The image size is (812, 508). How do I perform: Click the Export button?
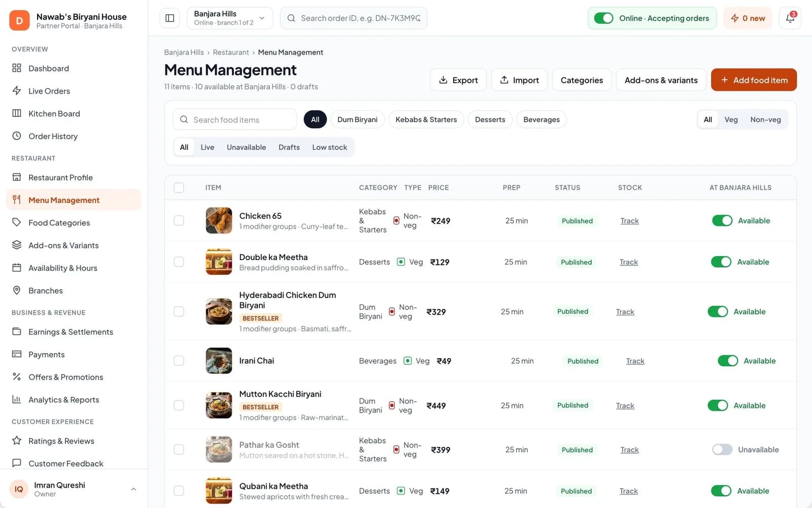(458, 80)
